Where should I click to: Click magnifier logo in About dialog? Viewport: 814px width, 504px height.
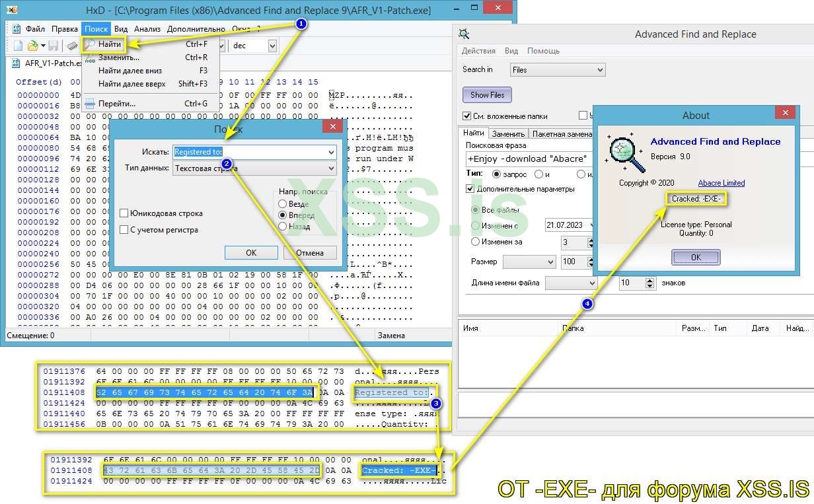pyautogui.click(x=626, y=153)
